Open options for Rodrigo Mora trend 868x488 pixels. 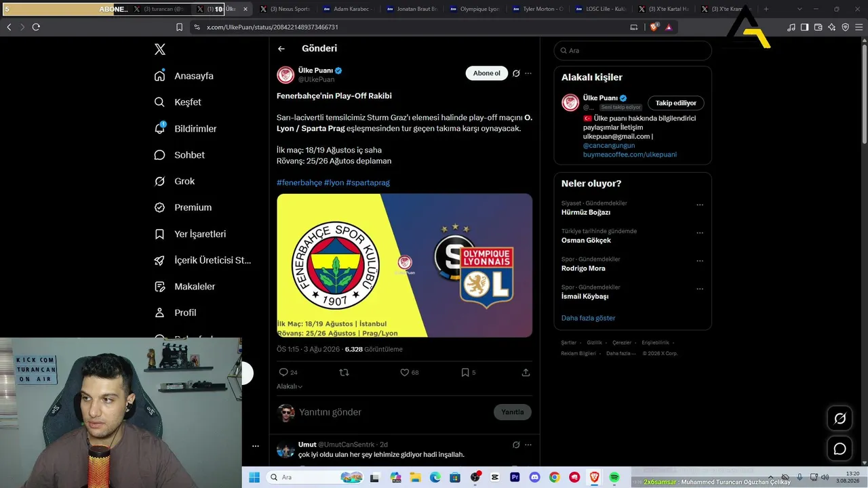tap(700, 260)
